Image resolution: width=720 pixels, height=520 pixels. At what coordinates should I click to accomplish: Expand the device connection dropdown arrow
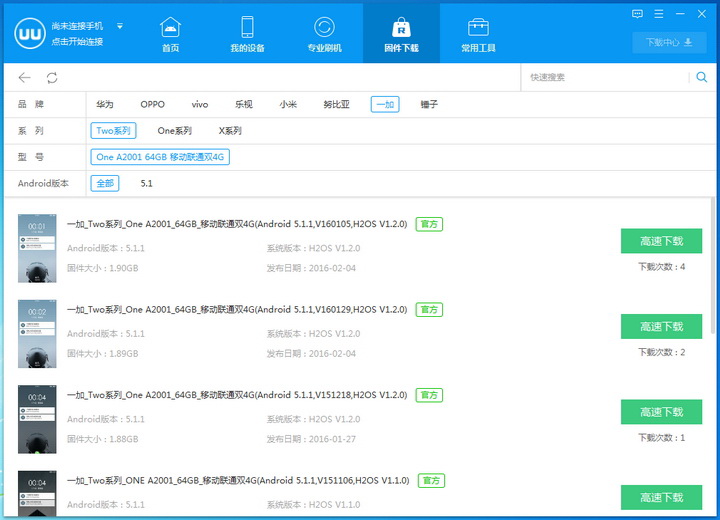coord(120,26)
